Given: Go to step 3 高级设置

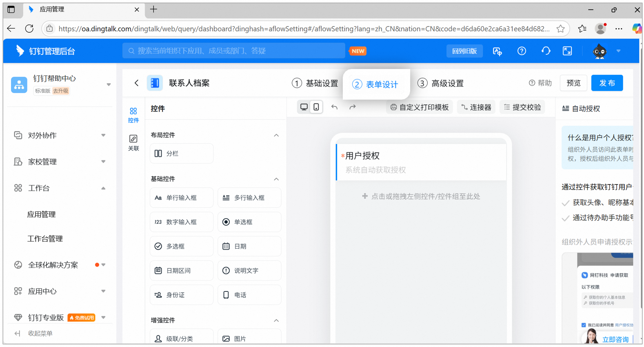Looking at the screenshot, I should click(440, 83).
